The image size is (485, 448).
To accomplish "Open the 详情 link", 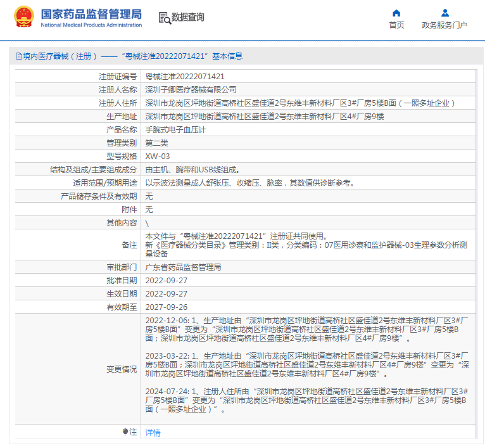I will click(x=153, y=433).
